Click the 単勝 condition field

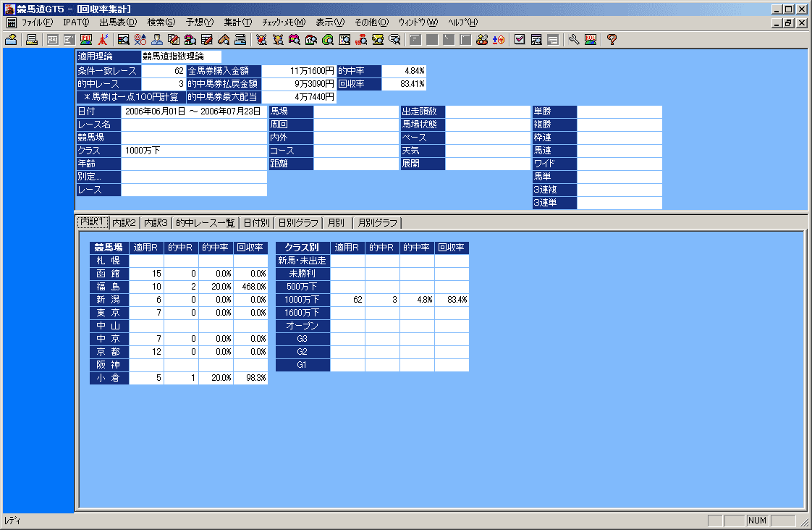619,112
